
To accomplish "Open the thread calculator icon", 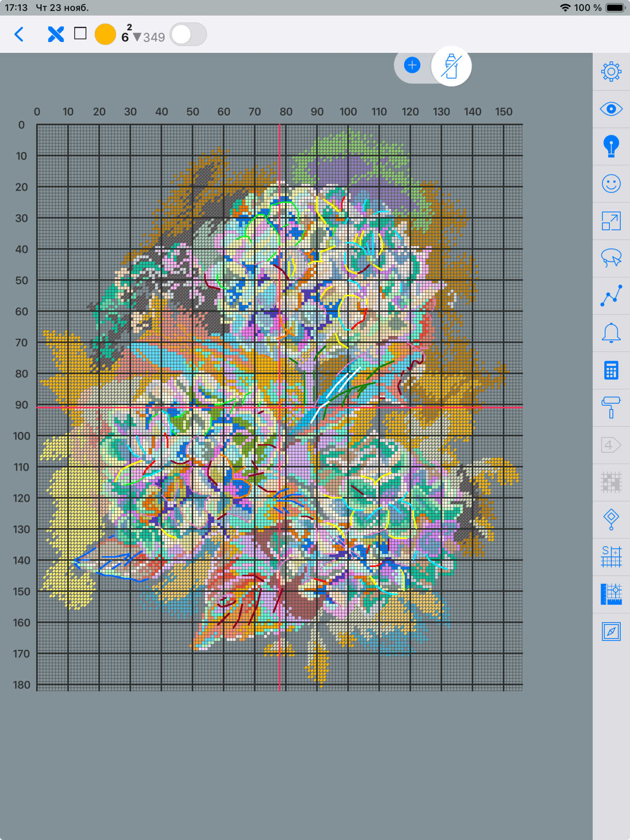I will tap(611, 370).
